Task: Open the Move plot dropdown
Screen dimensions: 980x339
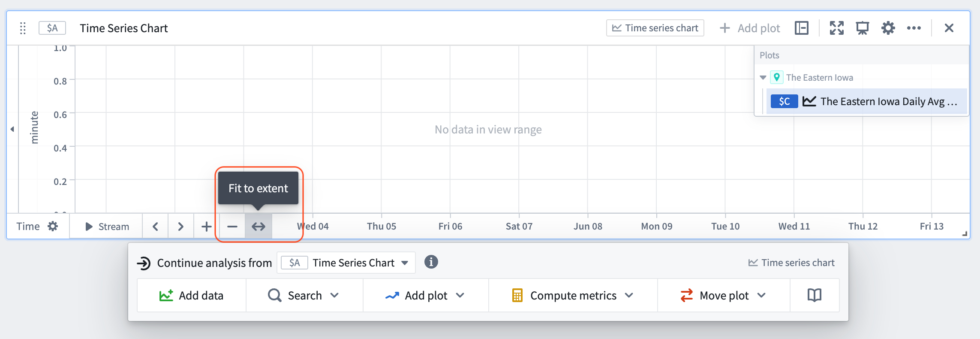Action: [723, 295]
